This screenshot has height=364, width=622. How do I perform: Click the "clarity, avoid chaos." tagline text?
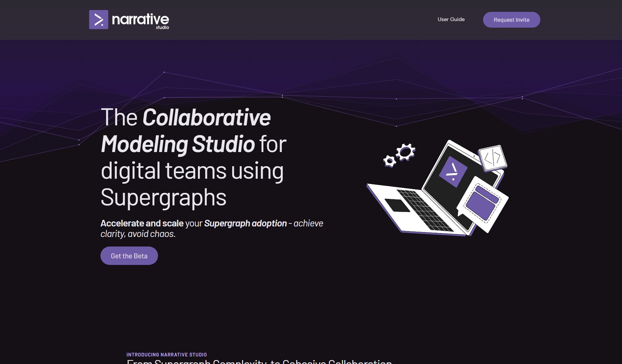(138, 234)
